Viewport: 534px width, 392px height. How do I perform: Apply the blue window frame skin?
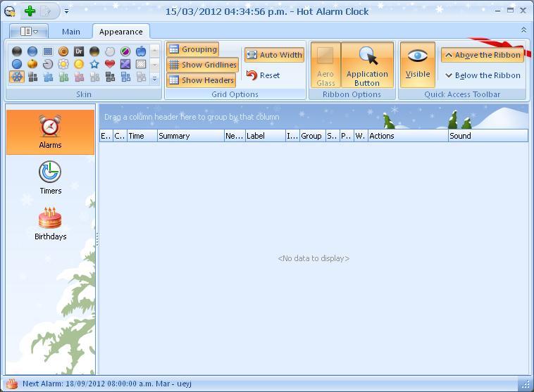(x=48, y=51)
